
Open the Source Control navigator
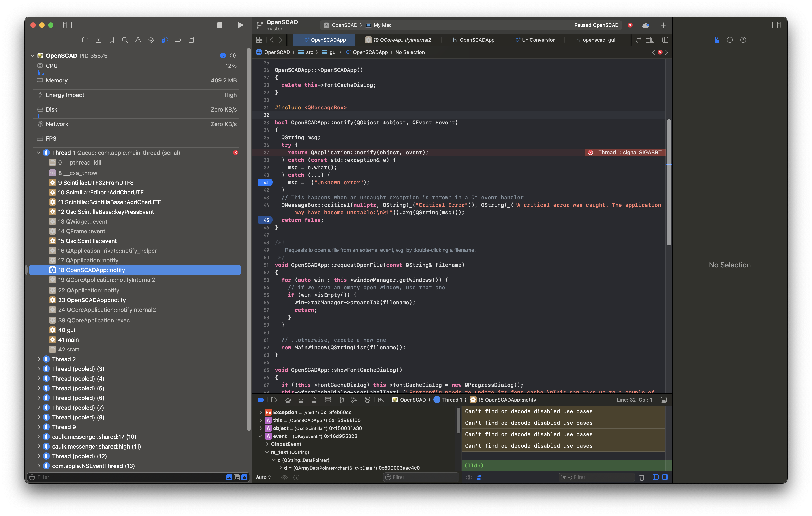(98, 40)
